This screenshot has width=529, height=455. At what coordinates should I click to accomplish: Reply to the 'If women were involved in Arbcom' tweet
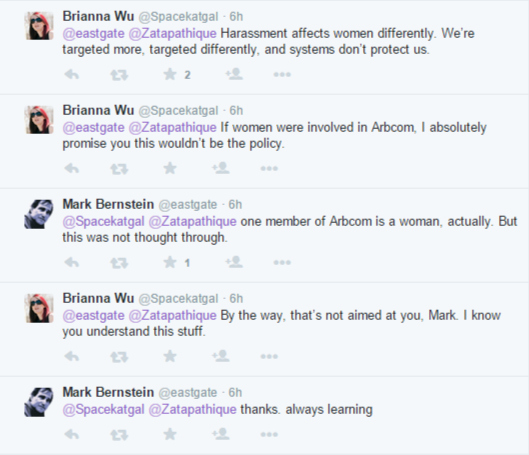pyautogui.click(x=72, y=168)
